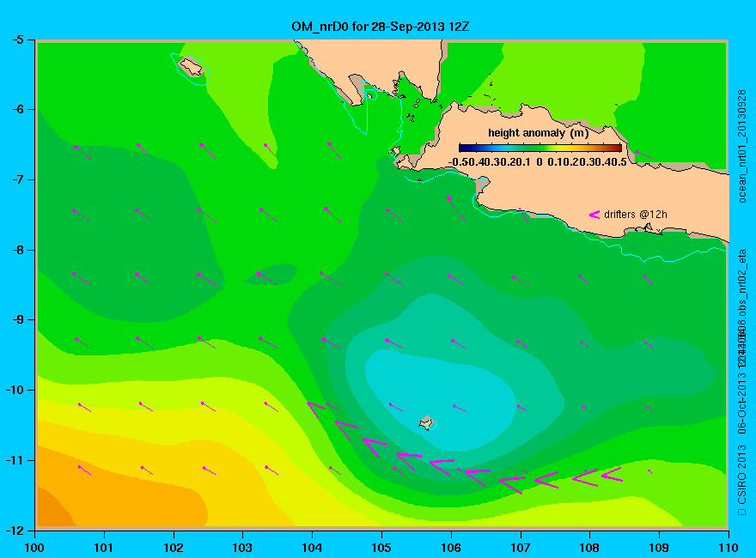Click the y-axis label -11
Screen dimensions: 756x558
[x=14, y=460]
